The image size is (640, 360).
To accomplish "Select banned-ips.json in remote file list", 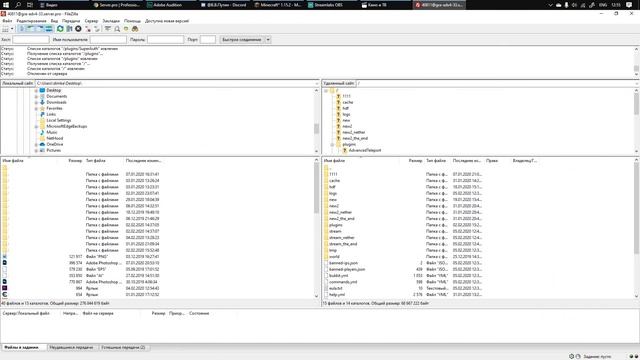I will click(x=343, y=263).
